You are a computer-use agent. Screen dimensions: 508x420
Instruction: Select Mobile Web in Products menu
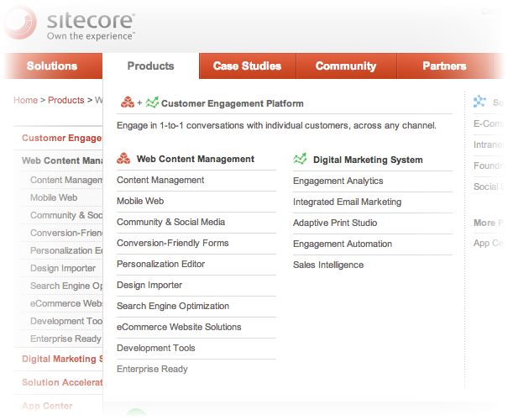[x=140, y=201]
